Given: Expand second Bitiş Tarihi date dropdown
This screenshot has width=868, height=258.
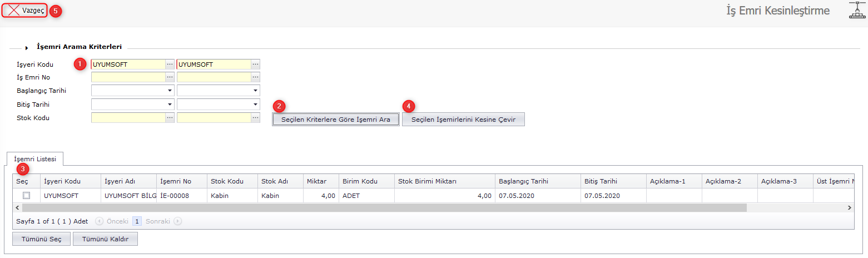Looking at the screenshot, I should 255,104.
